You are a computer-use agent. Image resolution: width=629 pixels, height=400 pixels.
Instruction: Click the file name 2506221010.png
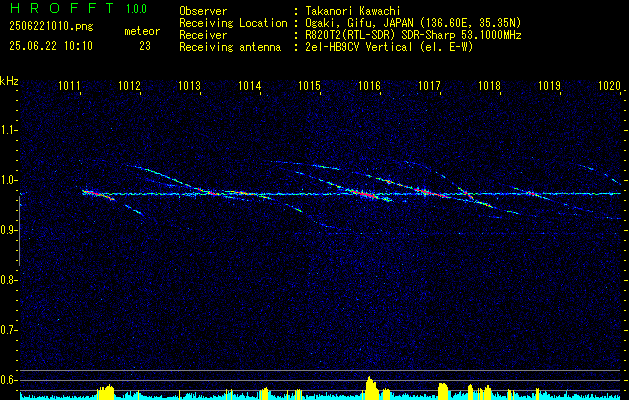click(51, 27)
